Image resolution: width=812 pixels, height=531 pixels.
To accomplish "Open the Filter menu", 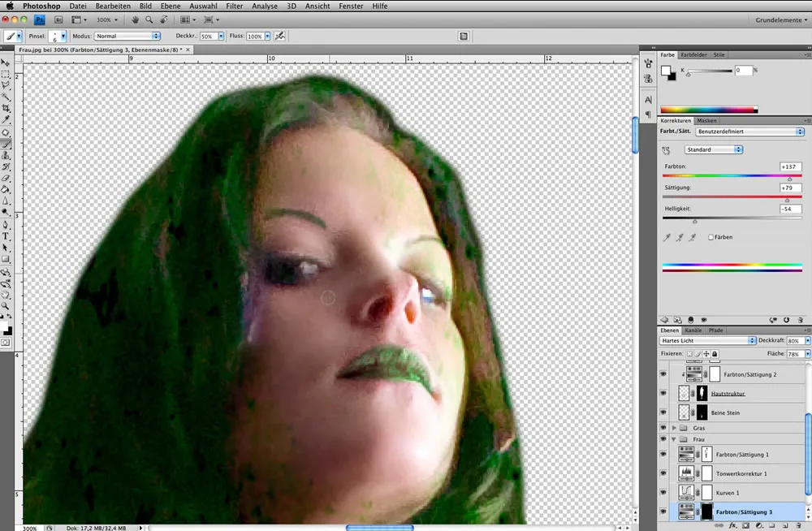I will pyautogui.click(x=234, y=6).
